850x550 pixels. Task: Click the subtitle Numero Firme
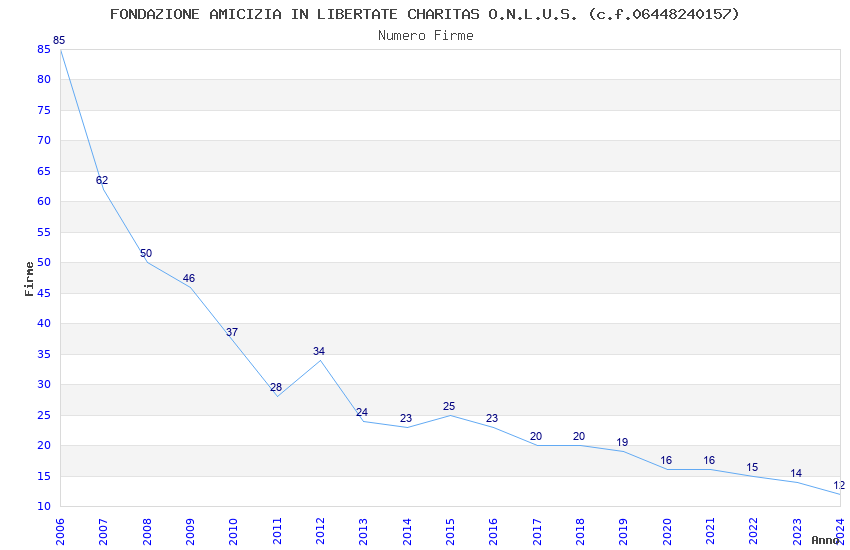(426, 36)
